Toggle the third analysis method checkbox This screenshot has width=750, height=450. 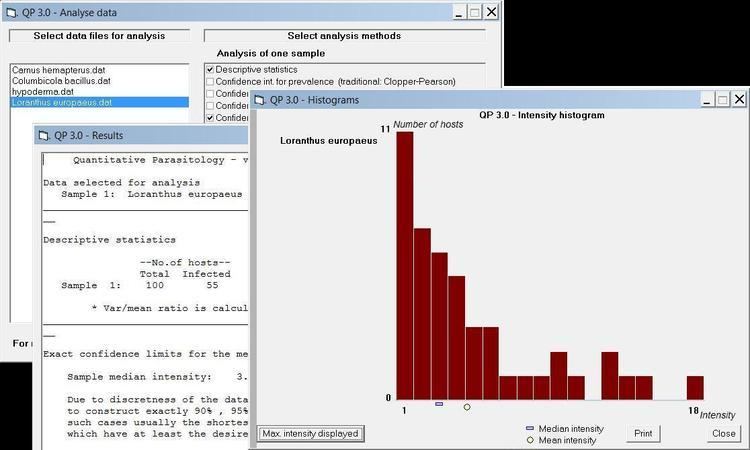point(209,93)
